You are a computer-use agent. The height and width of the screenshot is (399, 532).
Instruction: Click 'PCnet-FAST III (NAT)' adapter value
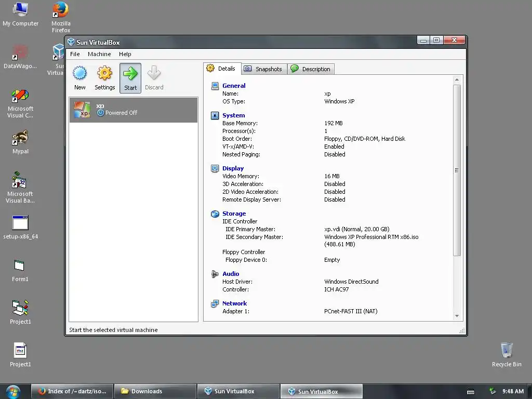(351, 311)
